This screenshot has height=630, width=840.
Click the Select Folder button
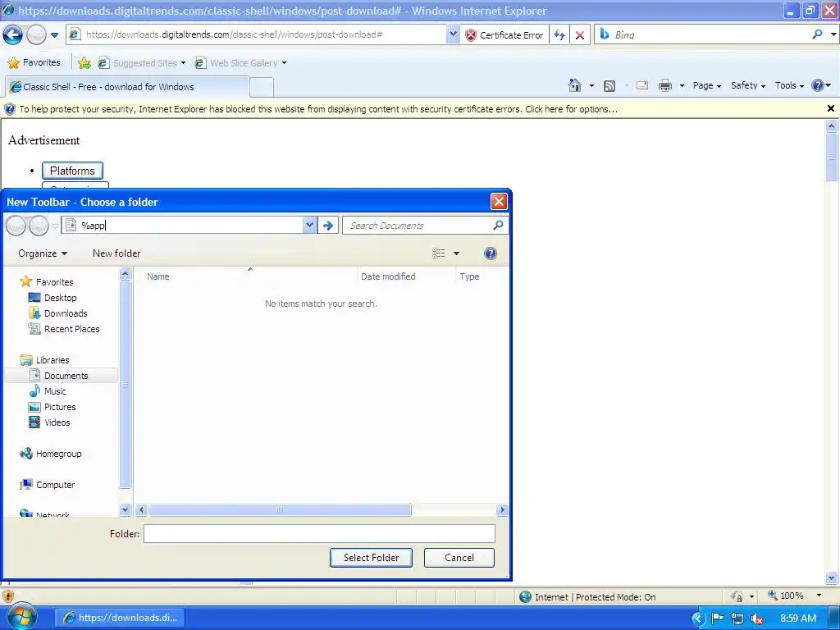[371, 557]
